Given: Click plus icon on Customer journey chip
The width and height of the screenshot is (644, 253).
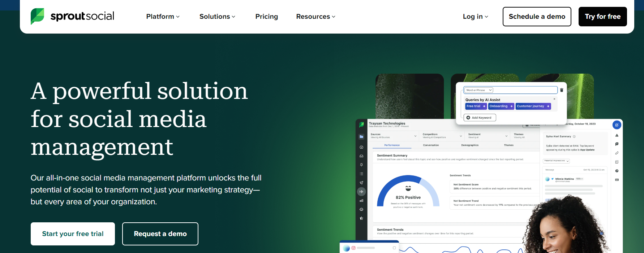Looking at the screenshot, I should click(548, 106).
